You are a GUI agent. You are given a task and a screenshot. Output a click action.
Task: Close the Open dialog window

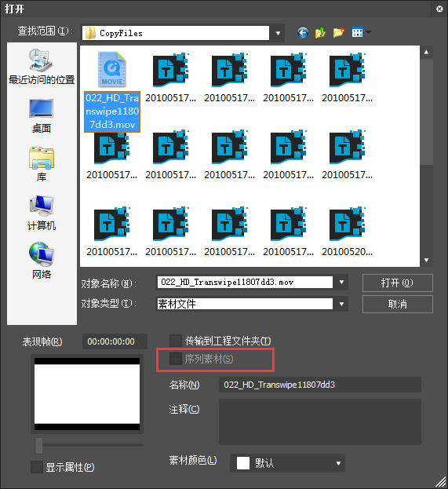point(439,9)
